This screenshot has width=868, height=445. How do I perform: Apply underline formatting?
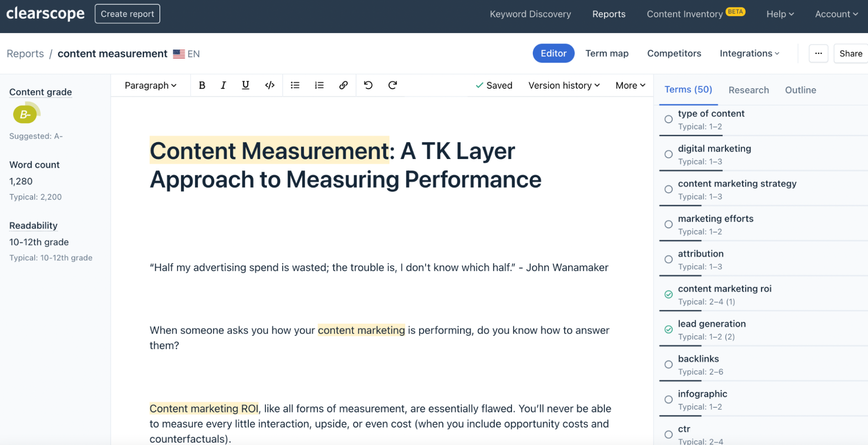[245, 85]
